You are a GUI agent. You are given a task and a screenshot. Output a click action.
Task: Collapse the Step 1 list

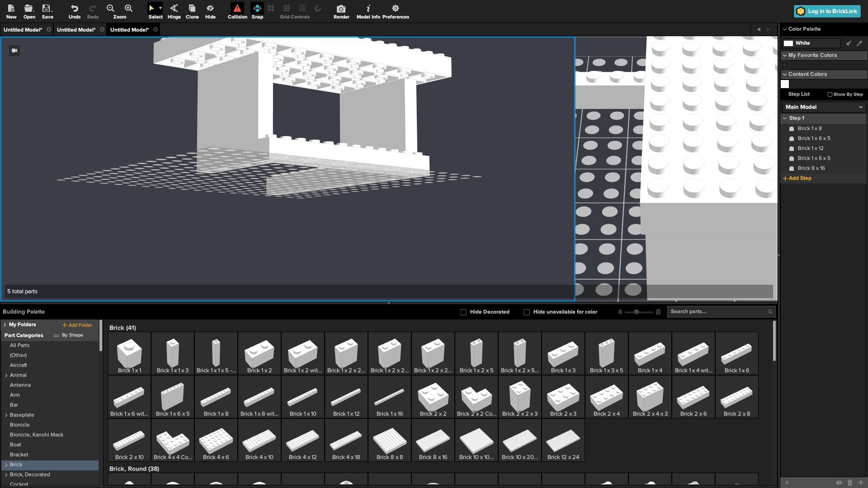pos(785,118)
